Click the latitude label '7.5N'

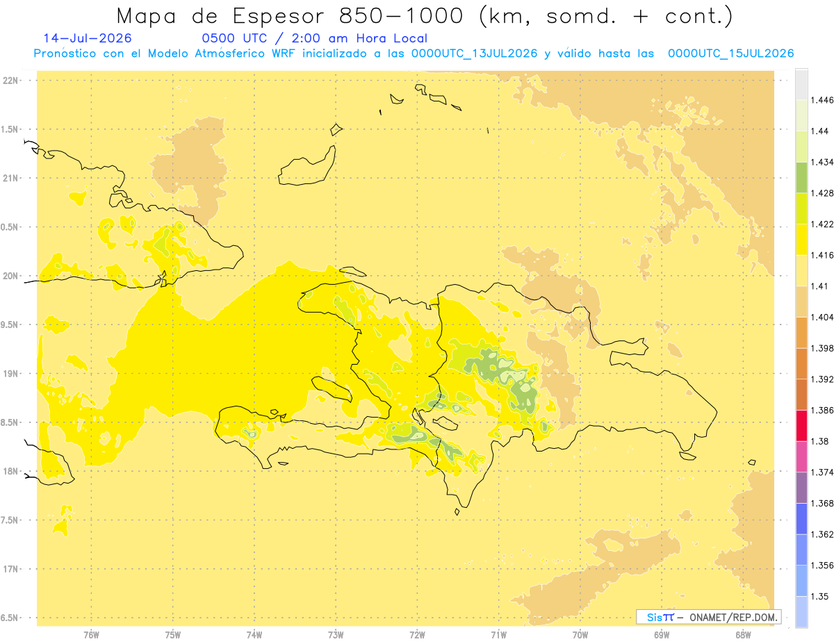point(10,520)
